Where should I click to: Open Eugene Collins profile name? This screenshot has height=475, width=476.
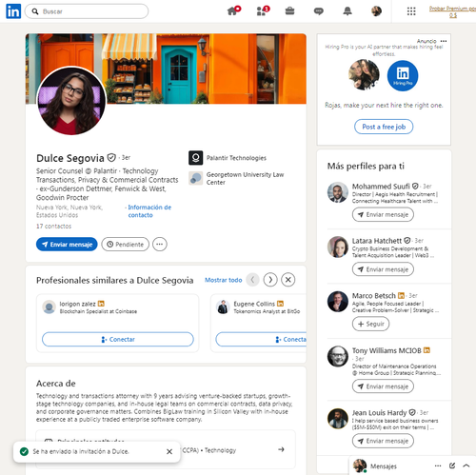point(254,304)
